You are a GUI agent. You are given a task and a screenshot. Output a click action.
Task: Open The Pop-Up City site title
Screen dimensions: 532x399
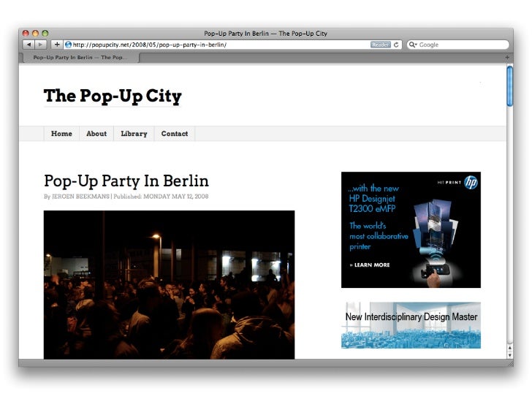point(113,96)
